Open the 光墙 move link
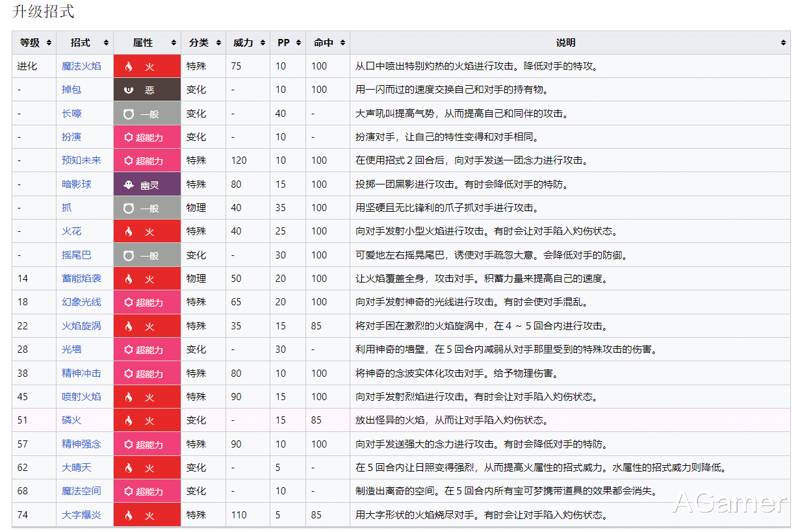This screenshot has height=532, width=800. pos(71,349)
